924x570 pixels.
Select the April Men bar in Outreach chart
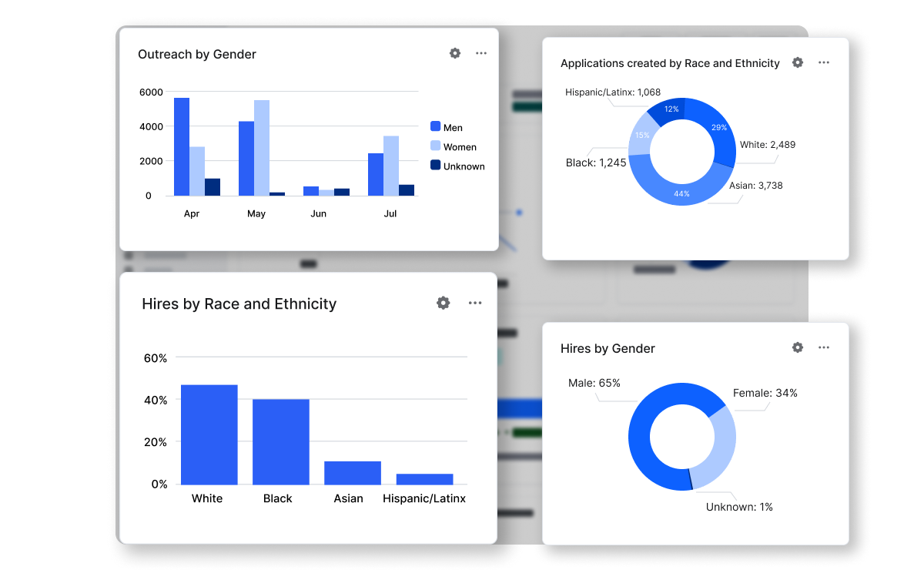click(182, 146)
